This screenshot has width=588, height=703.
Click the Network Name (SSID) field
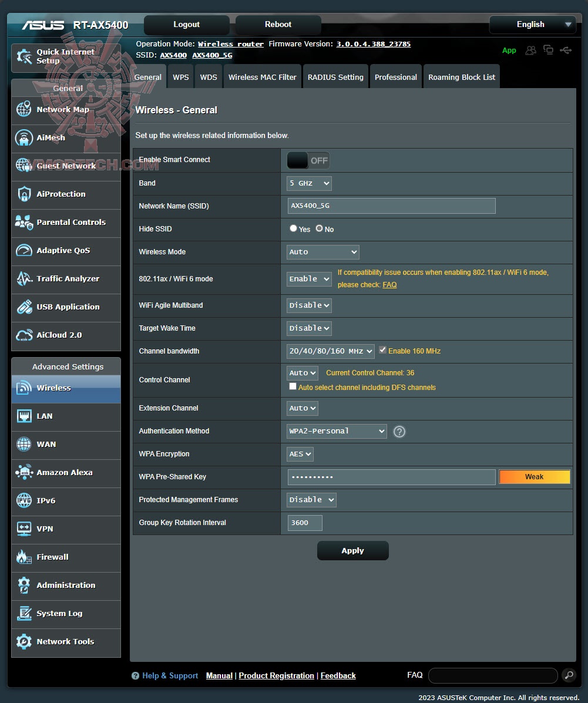click(392, 206)
